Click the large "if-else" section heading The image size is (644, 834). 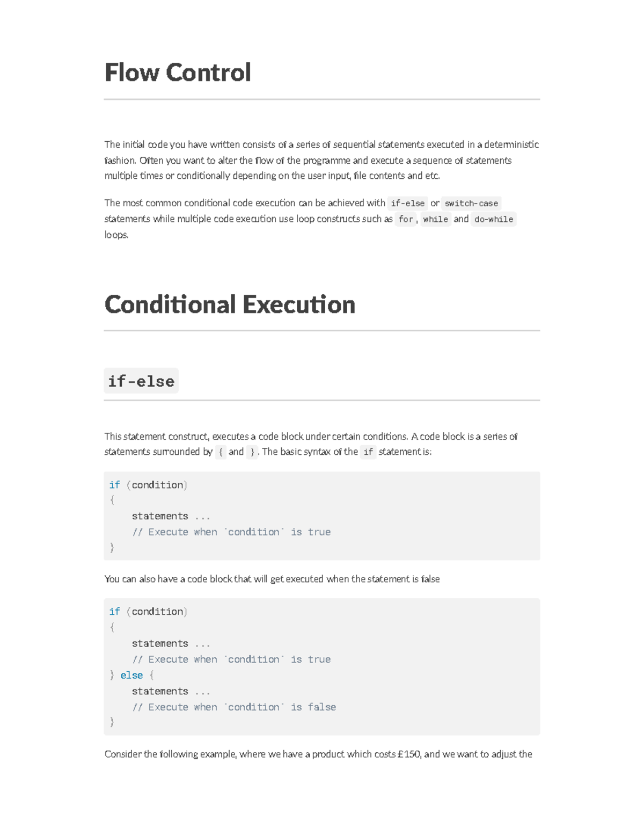tap(141, 381)
